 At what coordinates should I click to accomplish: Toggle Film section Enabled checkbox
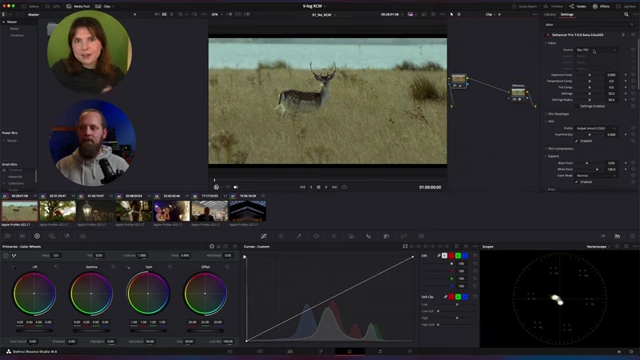pyautogui.click(x=577, y=141)
